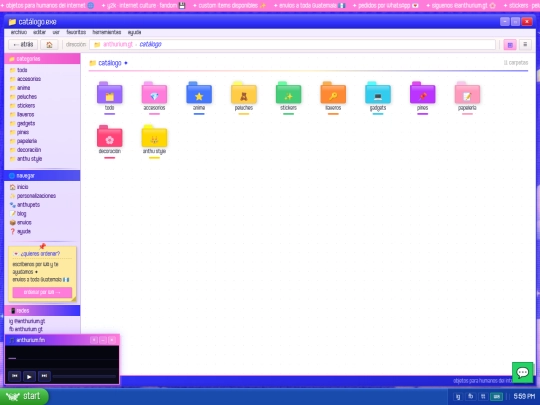
Task: Collapse the 'redes' sidebar header
Action: [x=42, y=311]
